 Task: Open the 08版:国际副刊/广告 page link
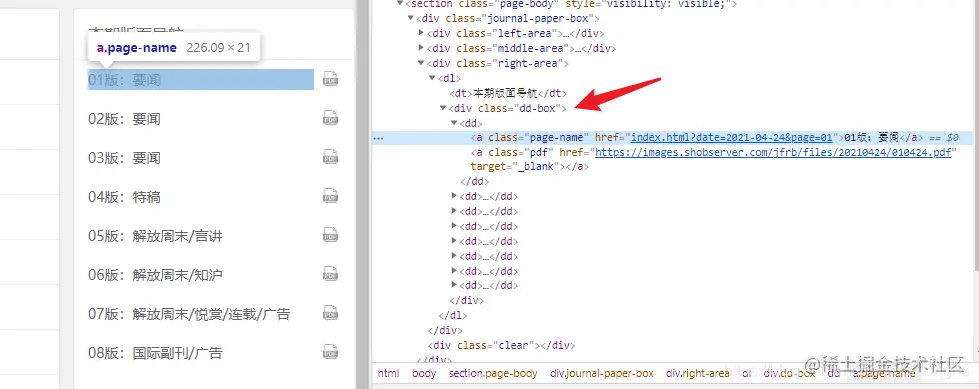155,353
